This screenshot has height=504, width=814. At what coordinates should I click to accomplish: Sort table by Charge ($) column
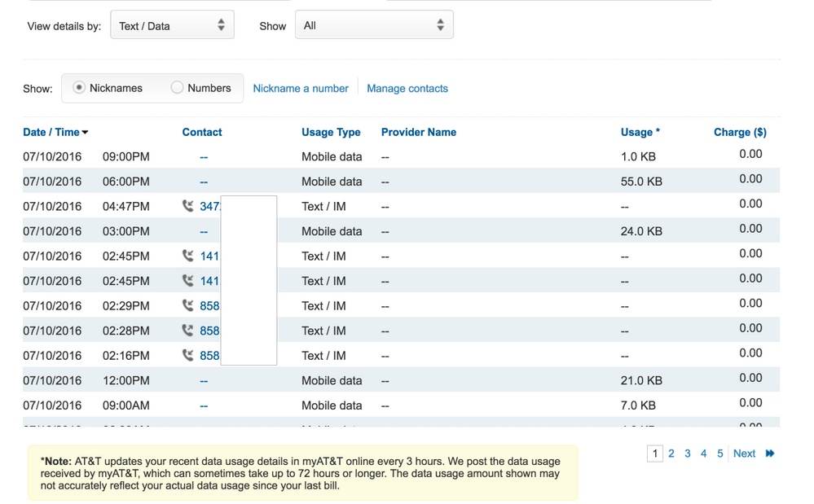pyautogui.click(x=740, y=132)
